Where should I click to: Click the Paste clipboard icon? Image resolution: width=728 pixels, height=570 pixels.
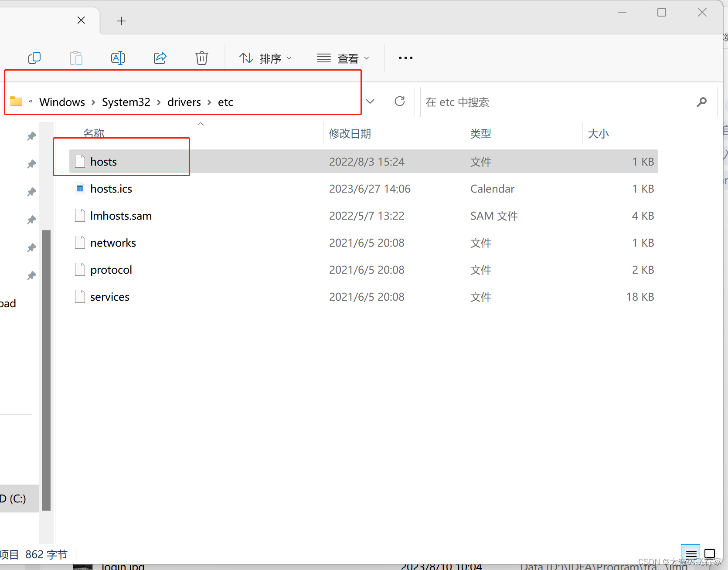pos(76,58)
